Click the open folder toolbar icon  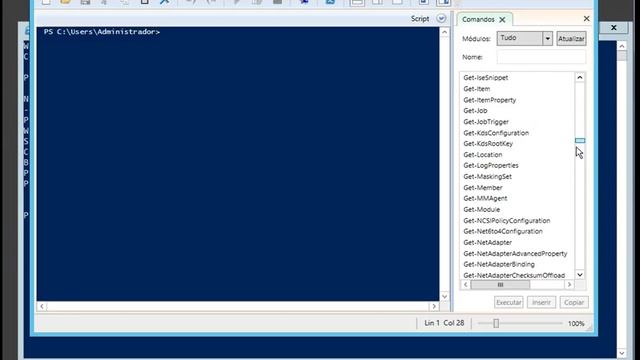(65, 2)
